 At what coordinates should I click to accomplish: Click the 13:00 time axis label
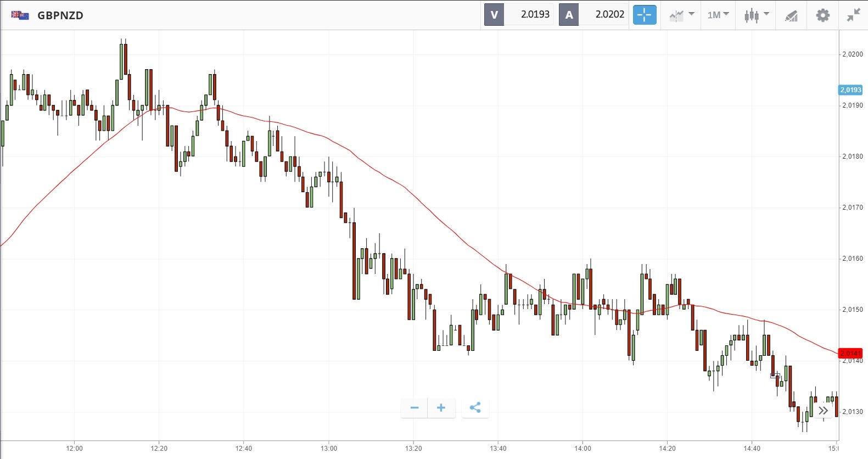329,449
